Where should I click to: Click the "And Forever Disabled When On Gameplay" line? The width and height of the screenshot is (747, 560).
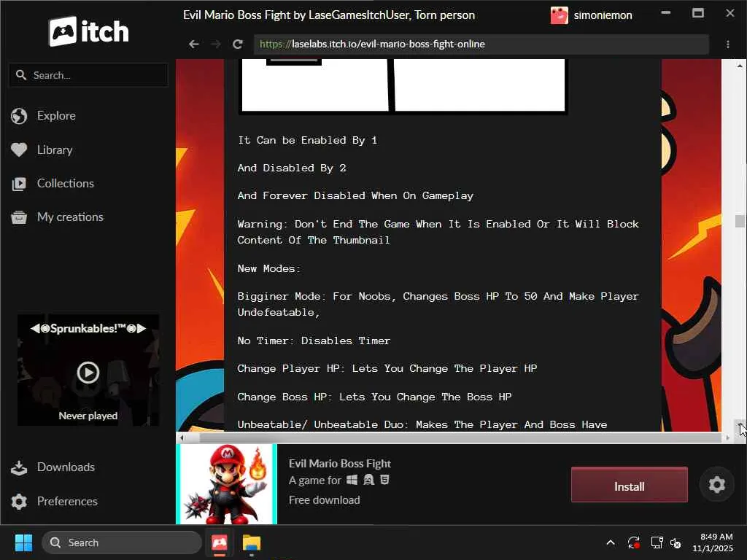coord(355,195)
